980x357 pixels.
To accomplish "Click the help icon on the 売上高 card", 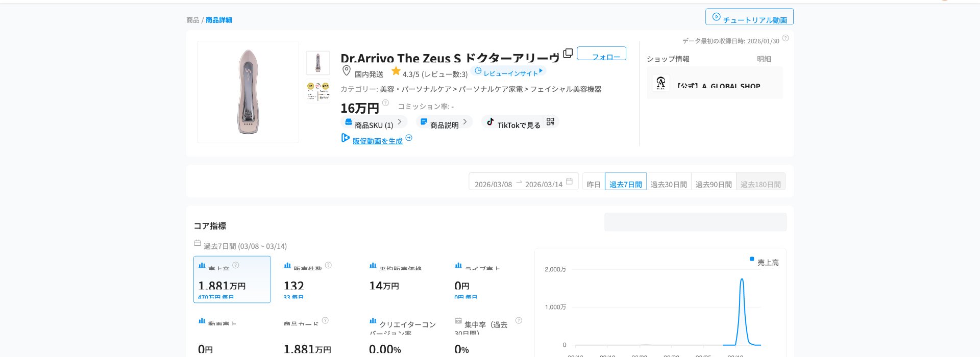I will coord(236,265).
